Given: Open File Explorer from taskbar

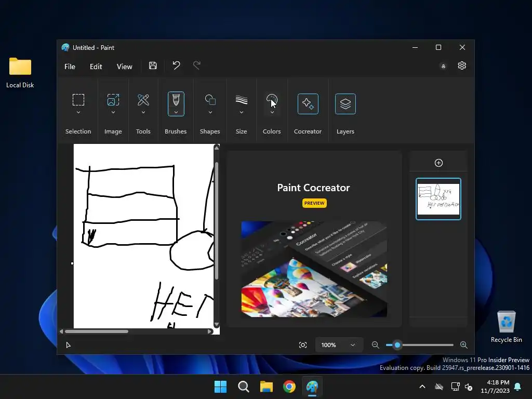Looking at the screenshot, I should pyautogui.click(x=267, y=387).
